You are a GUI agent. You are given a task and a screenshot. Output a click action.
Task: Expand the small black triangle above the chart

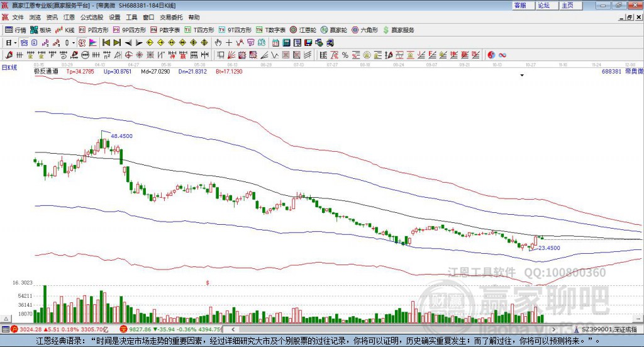[x=521, y=76]
